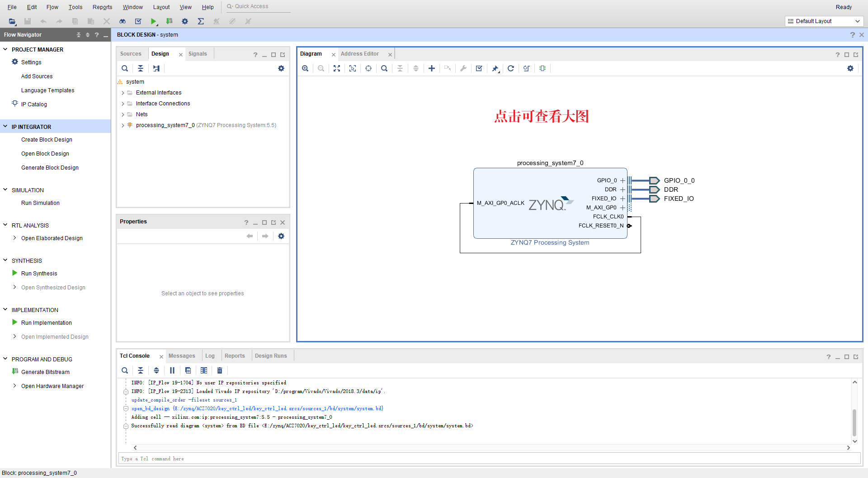Screen dimensions: 868x478
Task: Switch to the Address Editor tab
Action: (360, 54)
